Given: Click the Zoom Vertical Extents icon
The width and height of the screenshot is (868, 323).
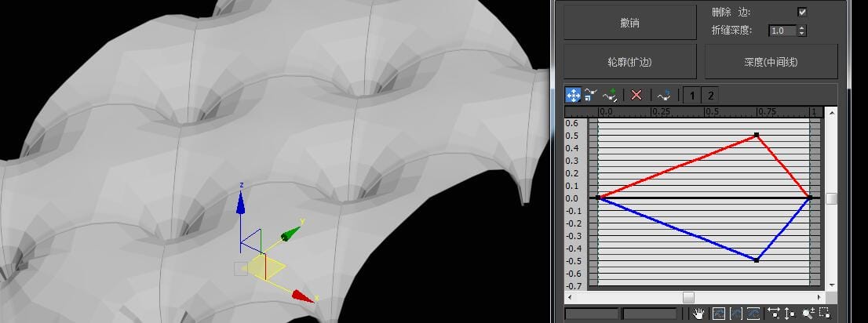Looking at the screenshot, I should [753, 314].
